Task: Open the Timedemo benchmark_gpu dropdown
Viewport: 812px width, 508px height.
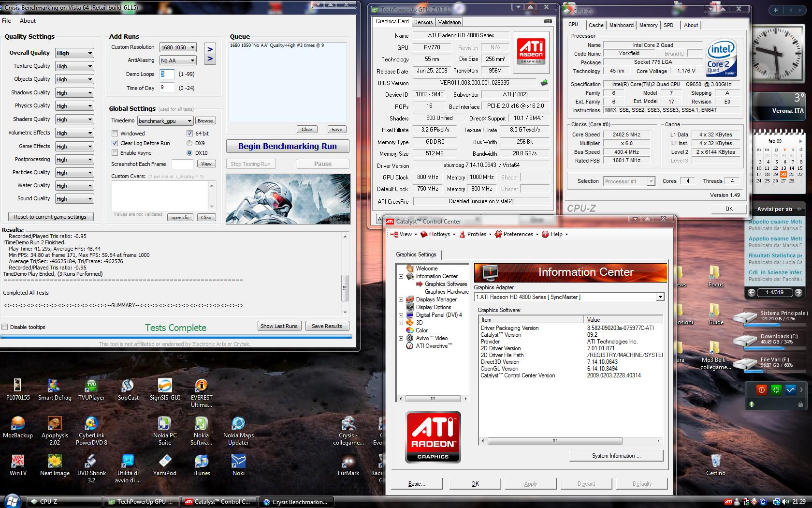Action: (165, 121)
